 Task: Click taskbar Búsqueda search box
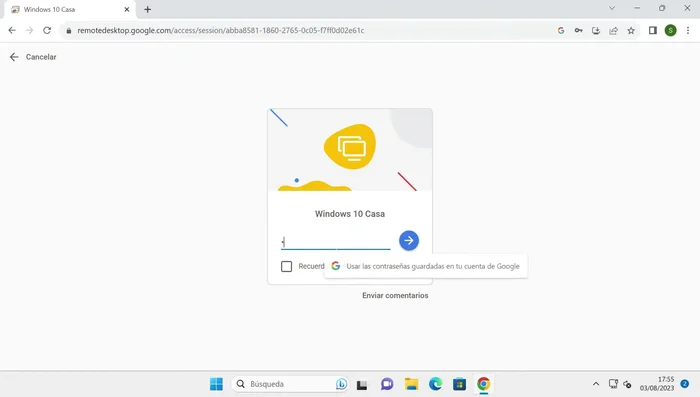(x=289, y=384)
